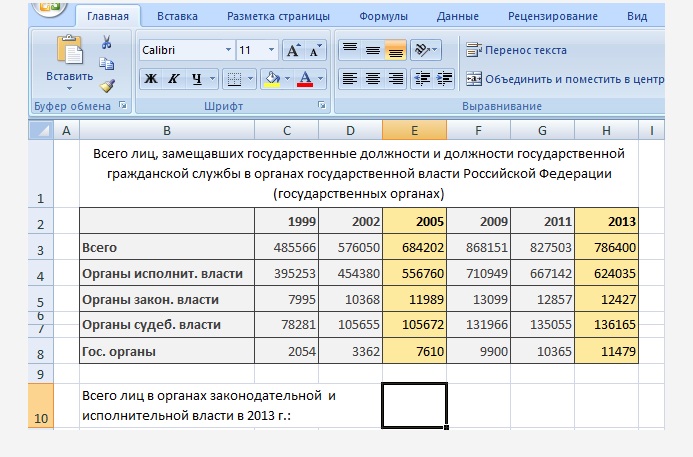Viewport: 693px width, 457px height.
Task: Click the cell borders icon
Action: click(x=234, y=79)
